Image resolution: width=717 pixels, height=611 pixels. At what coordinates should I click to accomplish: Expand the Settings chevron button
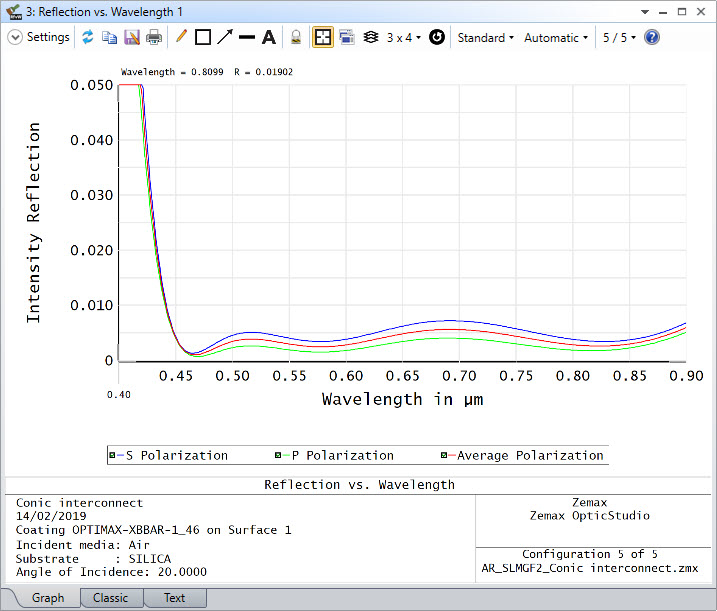click(15, 38)
